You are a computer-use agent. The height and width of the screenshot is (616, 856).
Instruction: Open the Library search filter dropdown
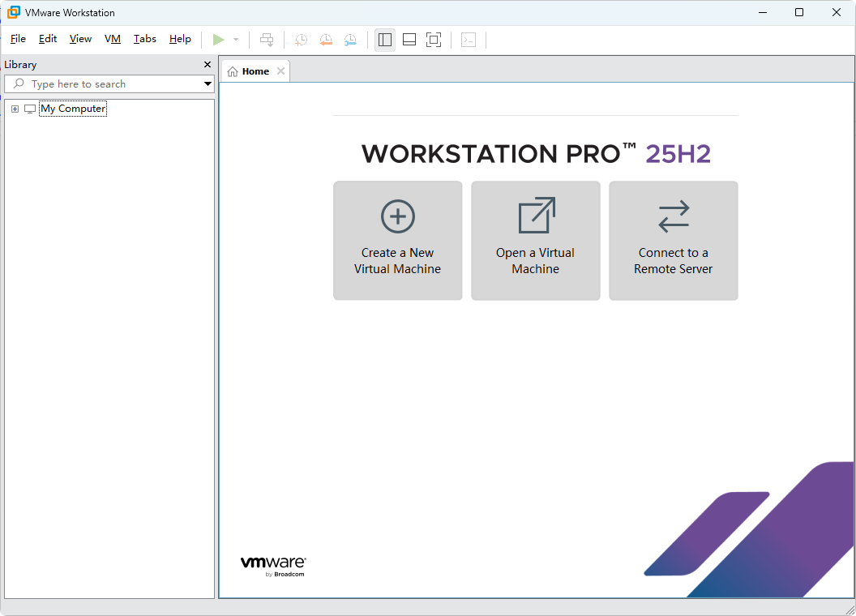(x=208, y=84)
